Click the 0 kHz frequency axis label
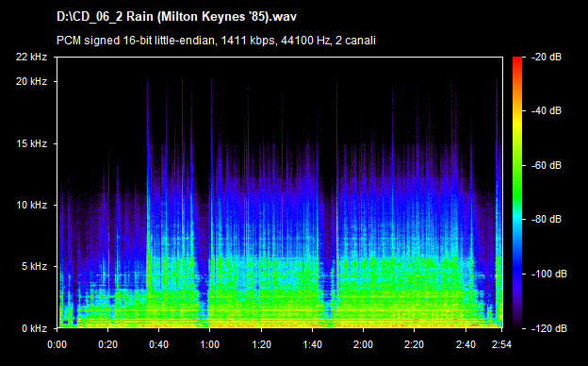The height and width of the screenshot is (366, 588). [x=34, y=328]
